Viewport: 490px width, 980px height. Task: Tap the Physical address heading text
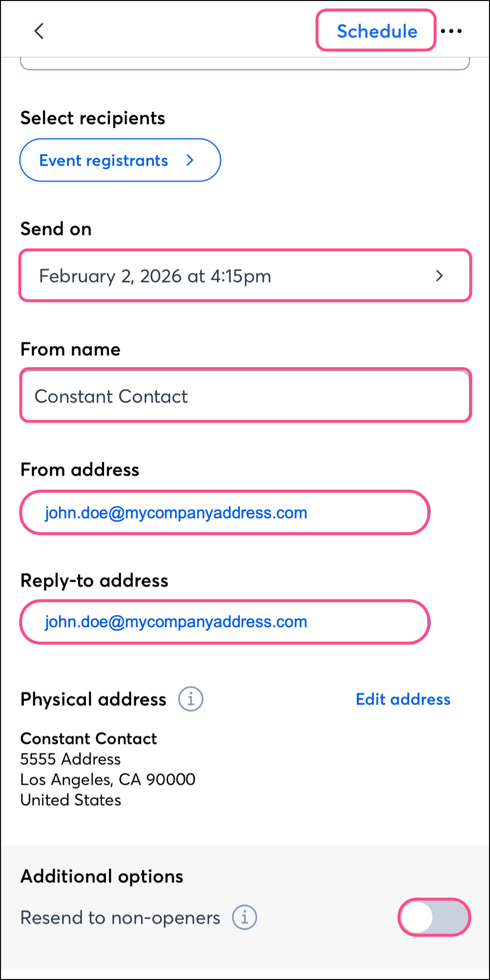[x=93, y=700]
